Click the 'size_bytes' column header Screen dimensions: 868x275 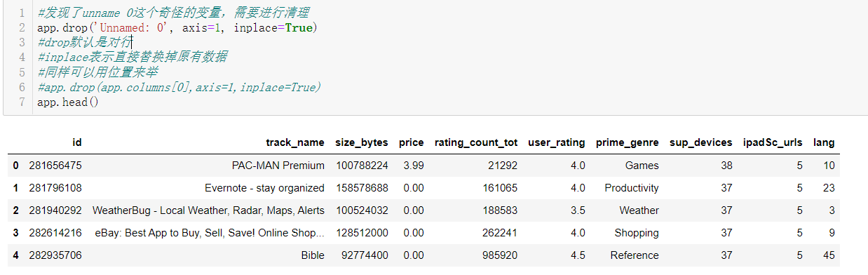(x=362, y=142)
